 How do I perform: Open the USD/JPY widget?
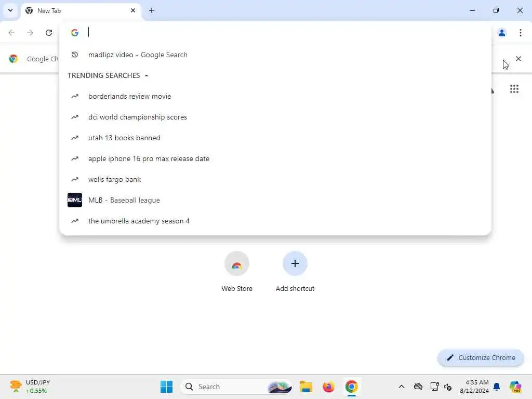tap(30, 387)
